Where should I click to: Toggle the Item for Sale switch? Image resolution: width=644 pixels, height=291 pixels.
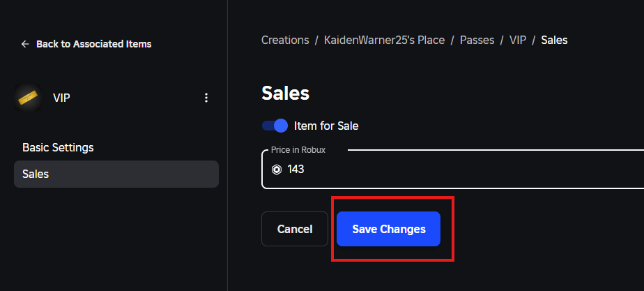(275, 126)
